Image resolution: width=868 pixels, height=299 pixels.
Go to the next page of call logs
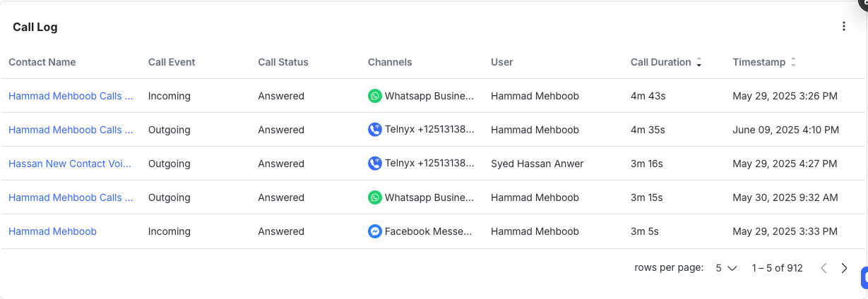[x=844, y=268]
